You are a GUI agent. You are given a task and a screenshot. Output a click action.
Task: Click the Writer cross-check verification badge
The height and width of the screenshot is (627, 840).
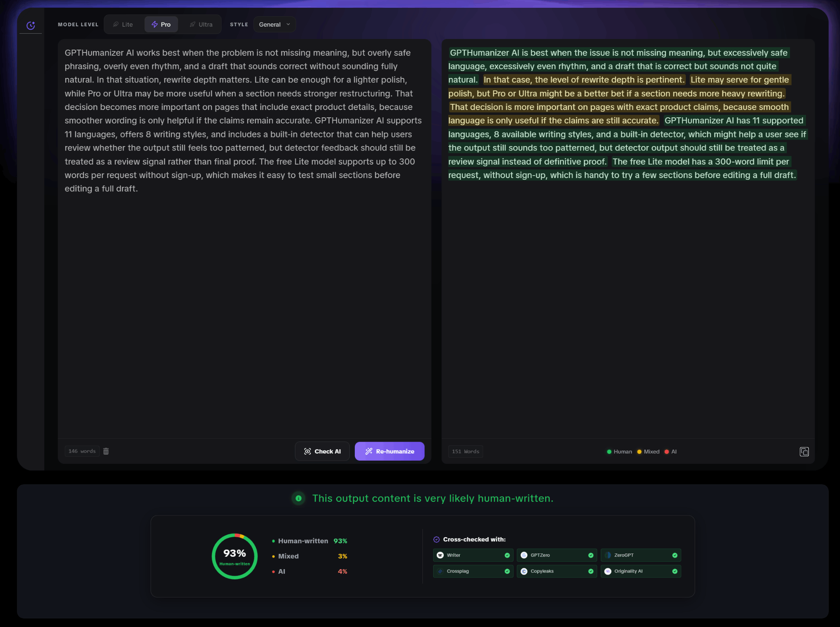coord(507,555)
